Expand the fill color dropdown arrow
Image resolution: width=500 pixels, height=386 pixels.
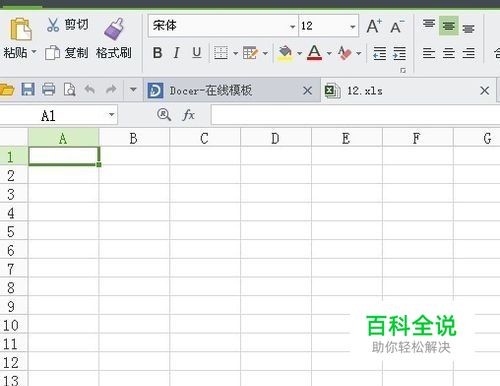(x=299, y=53)
